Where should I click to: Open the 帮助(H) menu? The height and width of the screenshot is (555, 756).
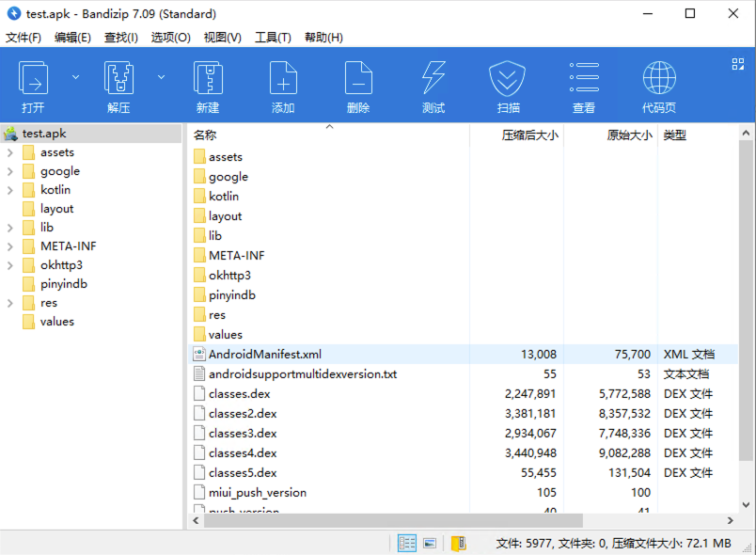[323, 38]
